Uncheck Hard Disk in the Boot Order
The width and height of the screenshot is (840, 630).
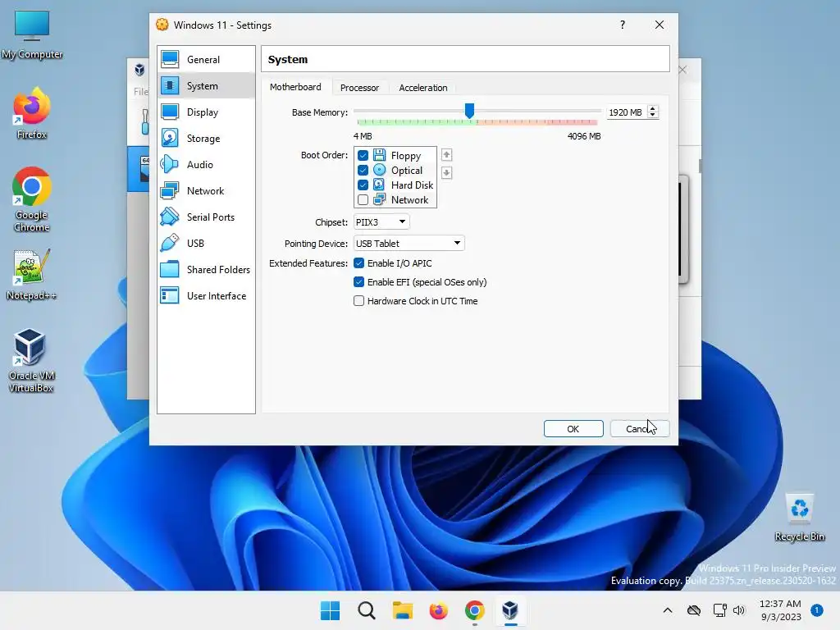(363, 185)
